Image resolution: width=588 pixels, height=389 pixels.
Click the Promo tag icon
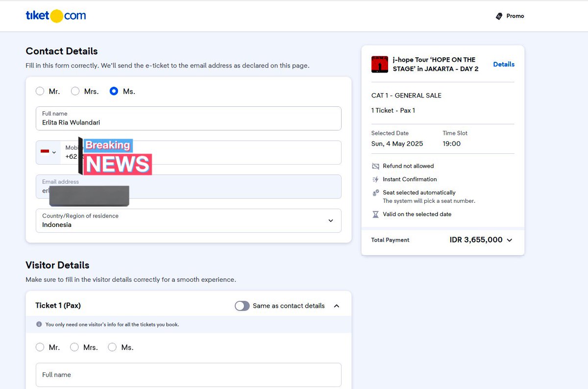click(x=499, y=16)
